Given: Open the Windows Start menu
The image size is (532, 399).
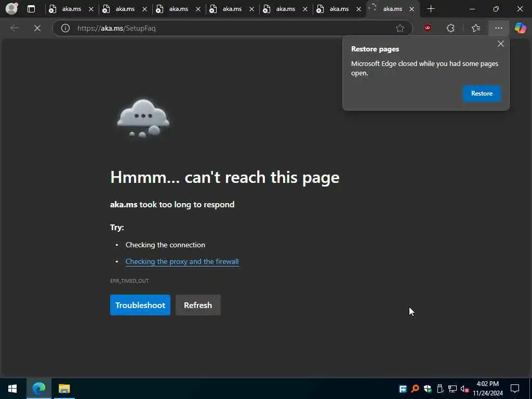Looking at the screenshot, I should click(x=12, y=389).
